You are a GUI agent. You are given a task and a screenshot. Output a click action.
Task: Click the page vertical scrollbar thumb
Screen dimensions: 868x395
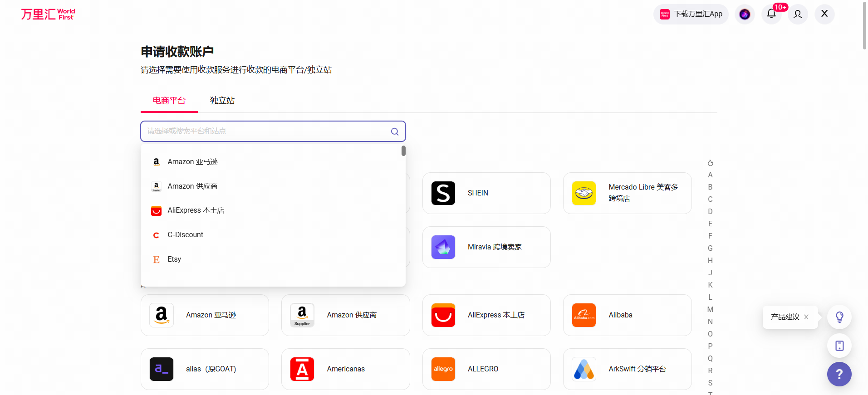click(864, 25)
